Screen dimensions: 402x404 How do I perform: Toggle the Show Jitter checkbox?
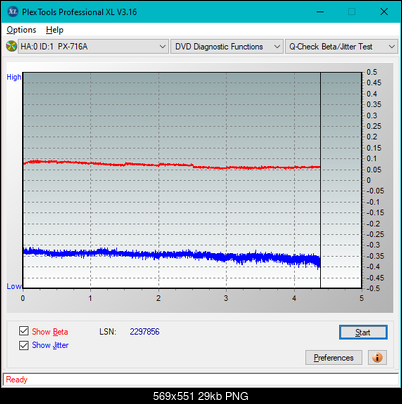[x=24, y=345]
